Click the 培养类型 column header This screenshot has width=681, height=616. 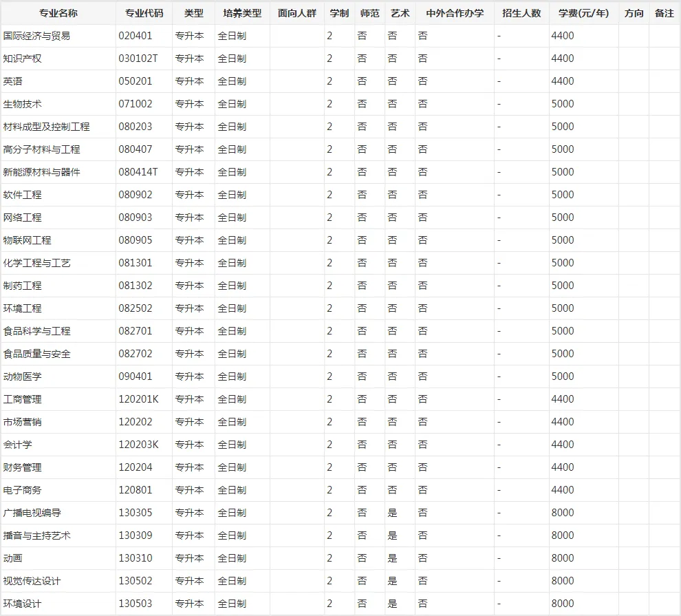click(242, 13)
